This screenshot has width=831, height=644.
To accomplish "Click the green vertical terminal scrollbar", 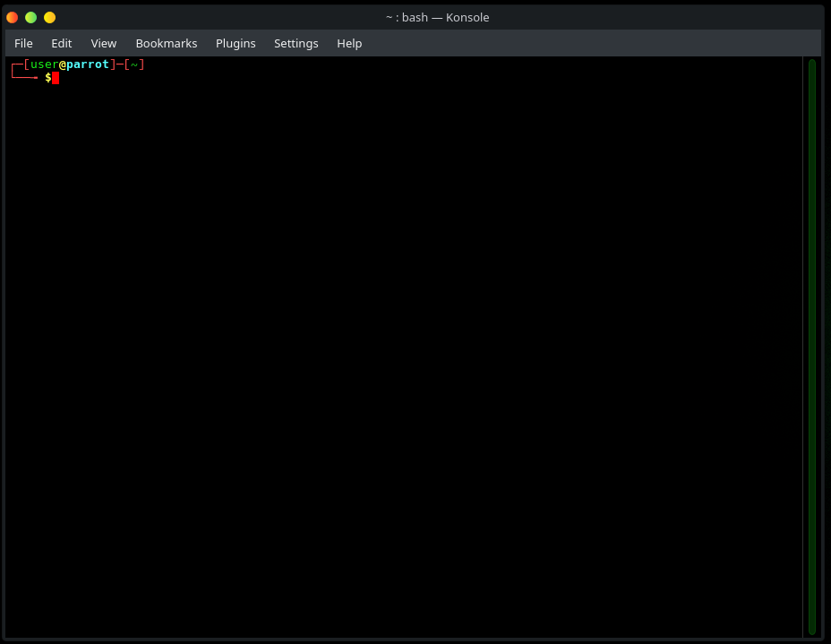I will (812, 346).
